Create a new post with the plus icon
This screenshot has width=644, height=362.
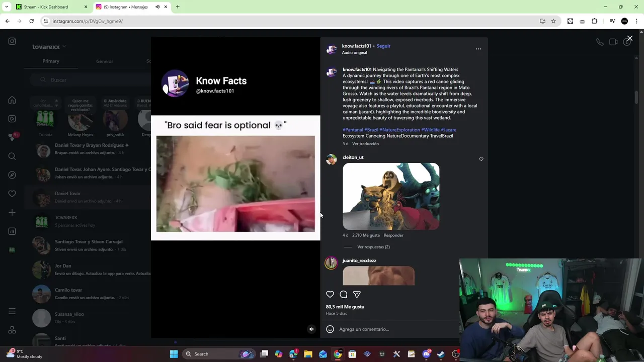click(12, 213)
